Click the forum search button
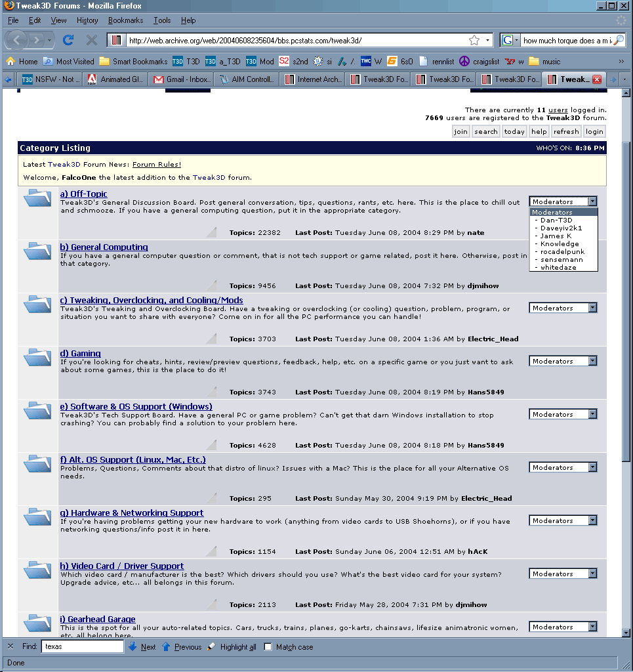The width and height of the screenshot is (633, 672). click(x=485, y=131)
